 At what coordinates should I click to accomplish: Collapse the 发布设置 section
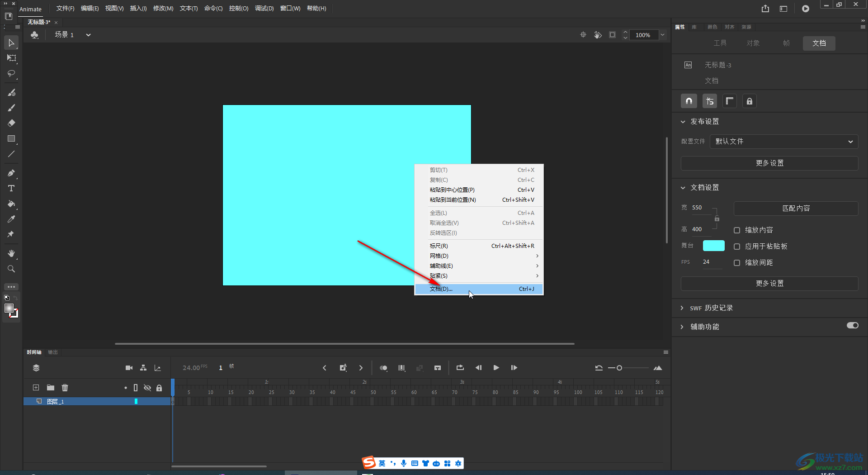[x=683, y=122]
